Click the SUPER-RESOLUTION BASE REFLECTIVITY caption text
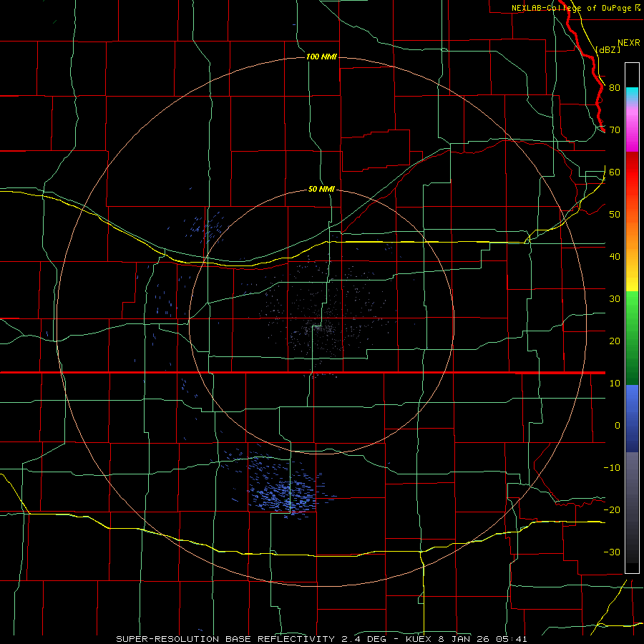Screen dimensions: 644x644 (x=225, y=639)
